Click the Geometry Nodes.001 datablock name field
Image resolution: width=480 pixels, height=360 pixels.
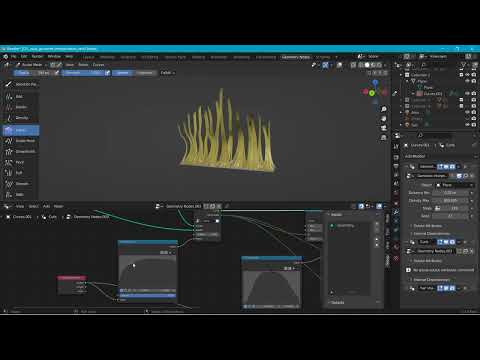point(184,206)
